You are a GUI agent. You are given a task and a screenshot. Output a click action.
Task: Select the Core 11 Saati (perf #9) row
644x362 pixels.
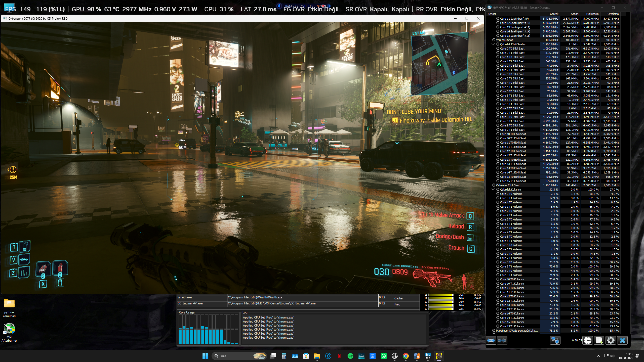point(553,19)
